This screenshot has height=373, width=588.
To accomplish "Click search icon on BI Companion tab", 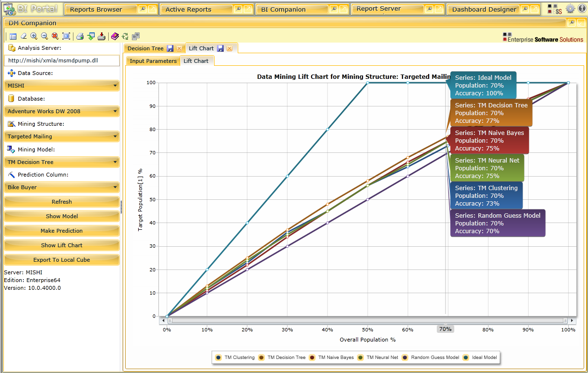I will click(x=333, y=9).
